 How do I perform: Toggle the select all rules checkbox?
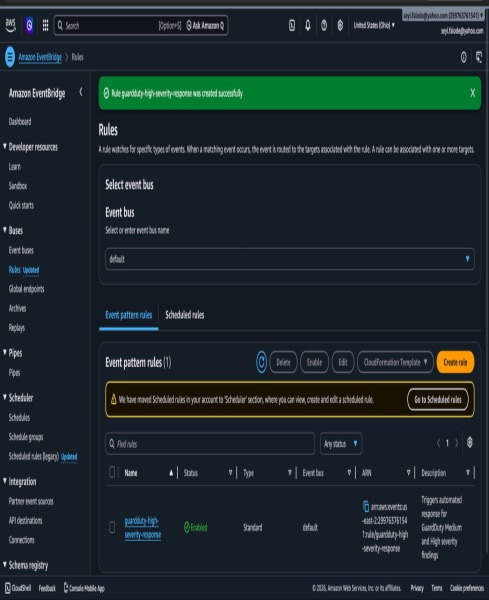(112, 472)
